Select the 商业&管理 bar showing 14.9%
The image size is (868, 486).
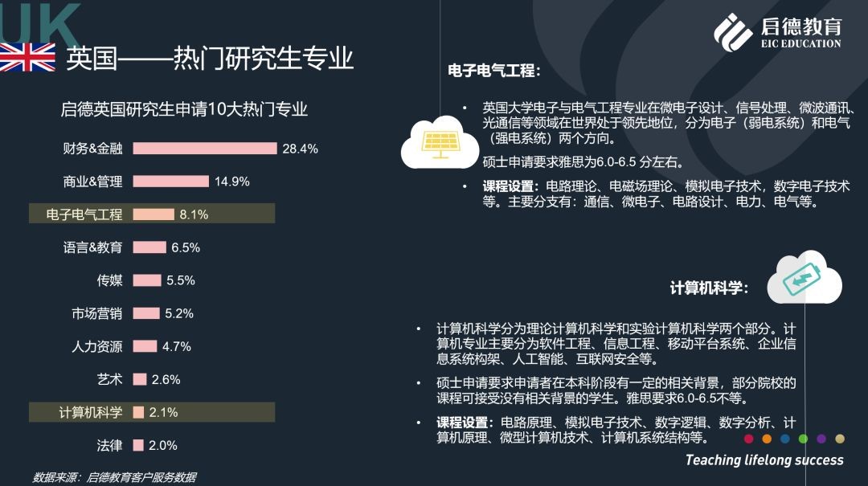(x=170, y=182)
